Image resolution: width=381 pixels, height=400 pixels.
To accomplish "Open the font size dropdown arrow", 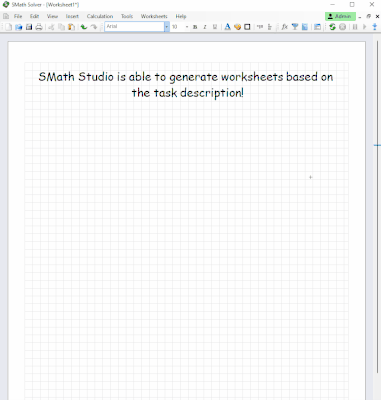I will click(187, 27).
